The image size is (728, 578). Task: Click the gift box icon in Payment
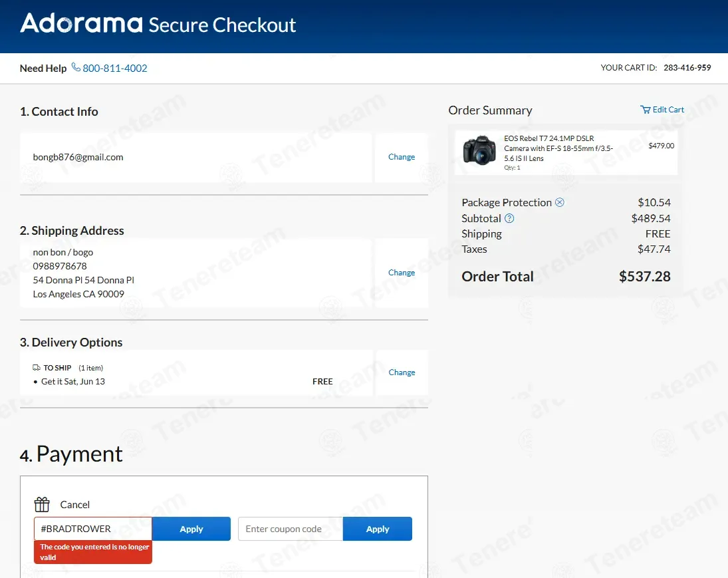click(x=43, y=504)
